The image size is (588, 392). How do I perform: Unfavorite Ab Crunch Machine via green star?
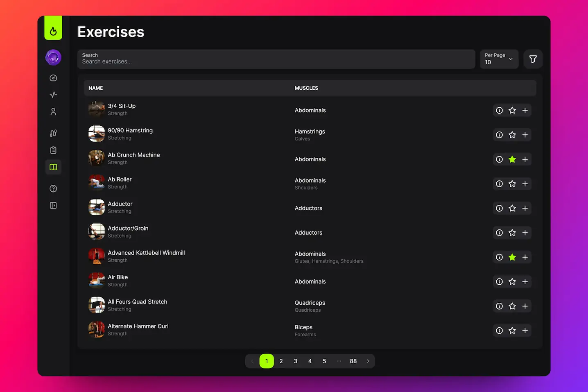512,159
